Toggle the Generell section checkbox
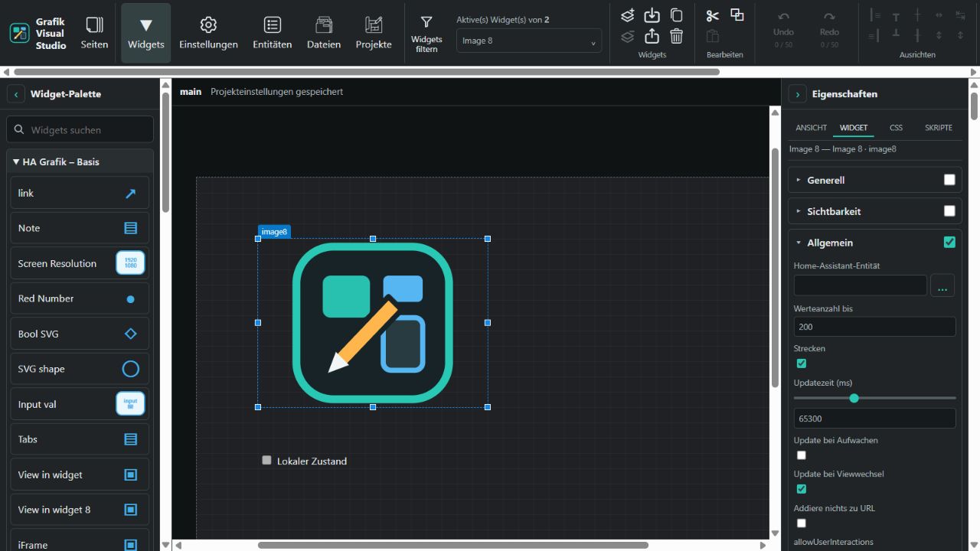The height and width of the screenshot is (551, 980). (949, 180)
